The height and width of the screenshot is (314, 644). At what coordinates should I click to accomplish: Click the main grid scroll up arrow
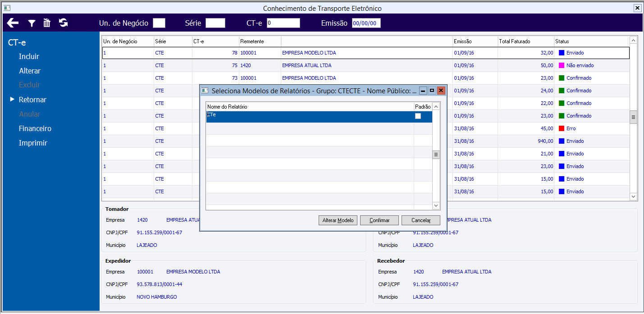tap(633, 41)
